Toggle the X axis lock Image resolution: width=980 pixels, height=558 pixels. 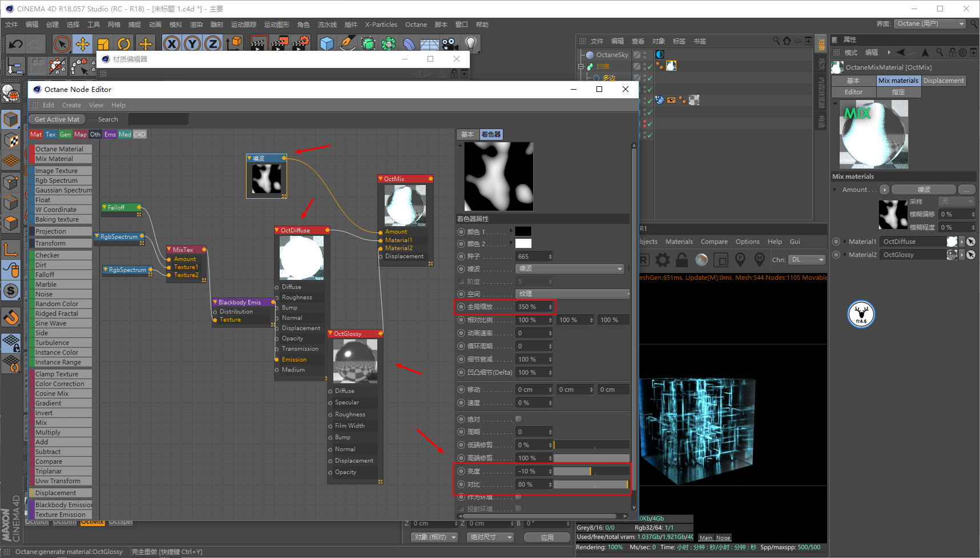[171, 44]
